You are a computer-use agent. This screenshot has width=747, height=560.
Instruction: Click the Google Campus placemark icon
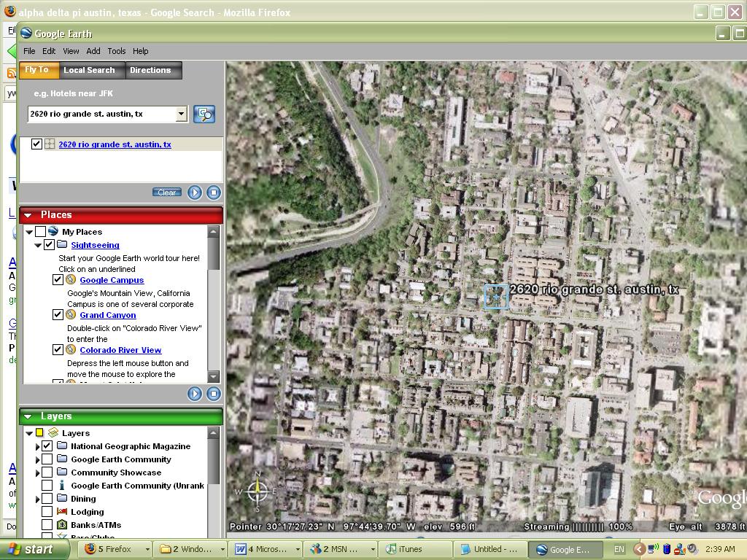pyautogui.click(x=71, y=279)
